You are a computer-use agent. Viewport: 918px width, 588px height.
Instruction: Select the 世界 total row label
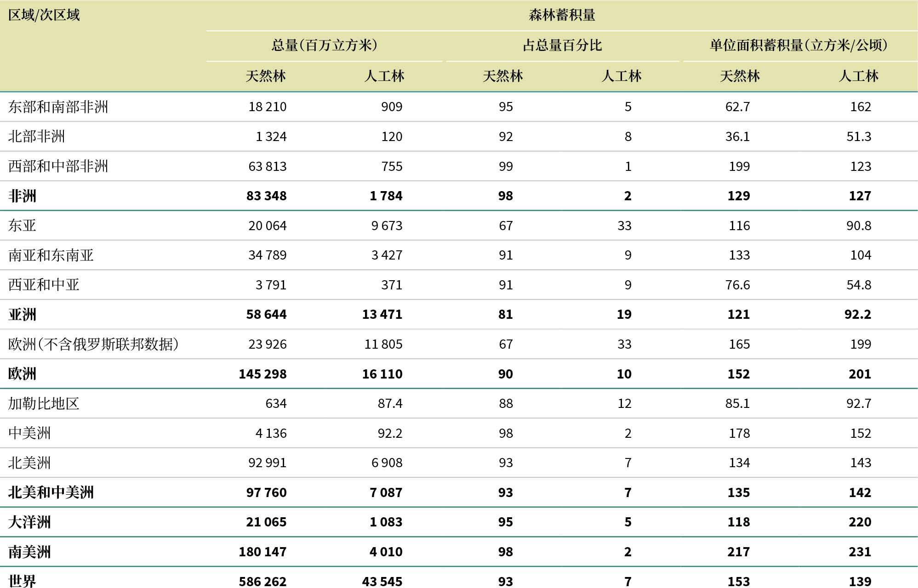pos(22,581)
